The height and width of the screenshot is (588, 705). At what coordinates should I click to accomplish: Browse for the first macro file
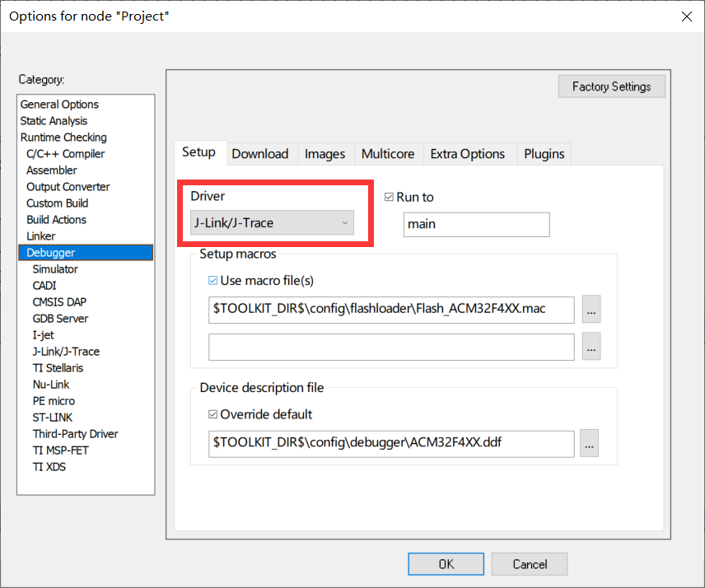point(591,309)
